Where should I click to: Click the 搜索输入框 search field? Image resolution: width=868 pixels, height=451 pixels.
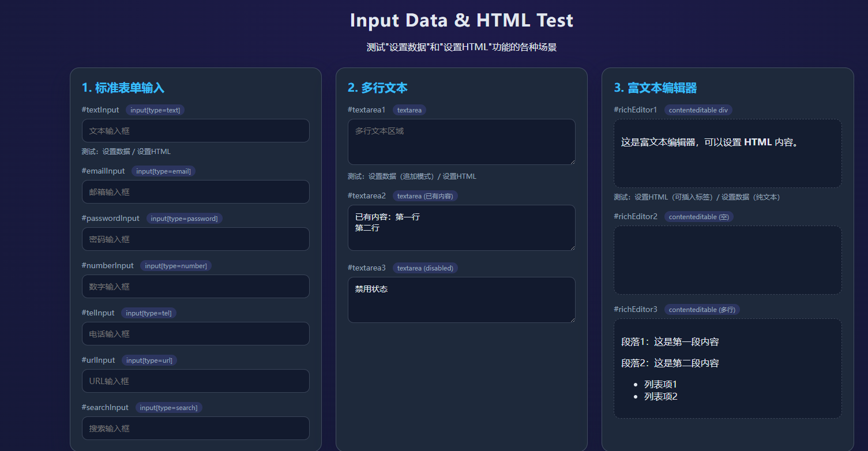(x=196, y=429)
